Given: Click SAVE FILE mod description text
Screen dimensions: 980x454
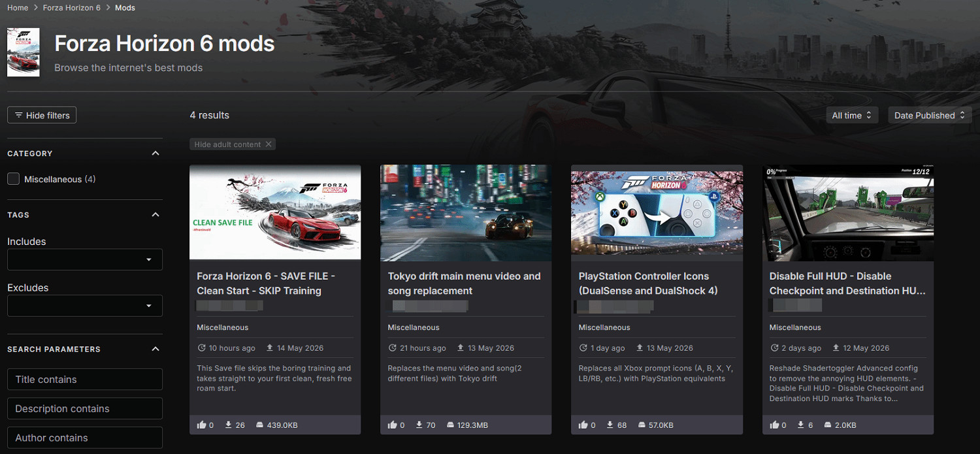Looking at the screenshot, I should coord(274,378).
